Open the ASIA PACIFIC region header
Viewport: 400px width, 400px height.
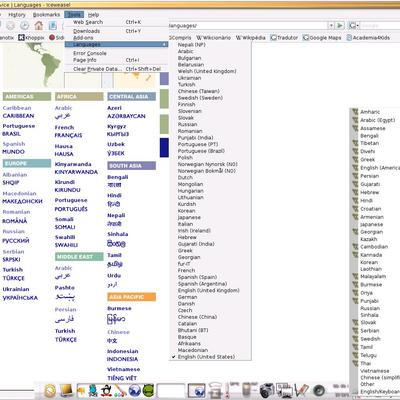[131, 297]
